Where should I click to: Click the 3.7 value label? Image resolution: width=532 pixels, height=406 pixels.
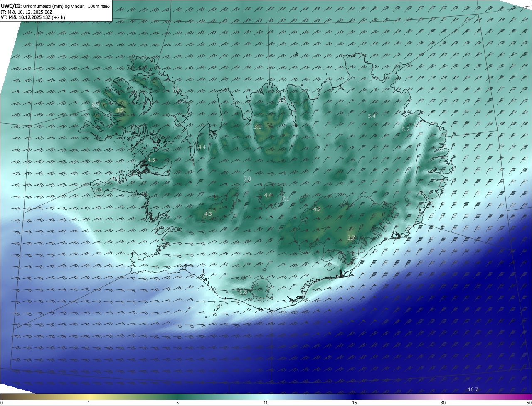pyautogui.click(x=351, y=237)
